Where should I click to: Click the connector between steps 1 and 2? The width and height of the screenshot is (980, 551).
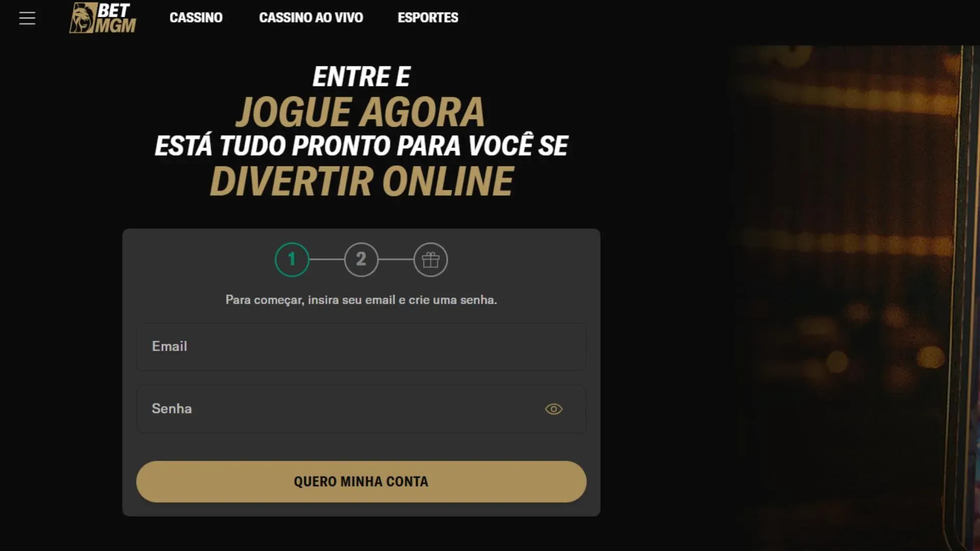327,260
